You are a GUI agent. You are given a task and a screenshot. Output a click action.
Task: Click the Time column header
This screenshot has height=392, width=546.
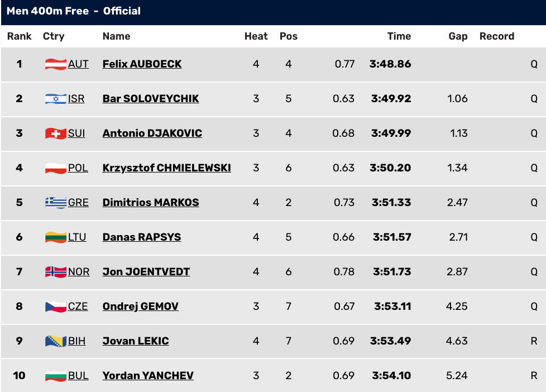(399, 36)
